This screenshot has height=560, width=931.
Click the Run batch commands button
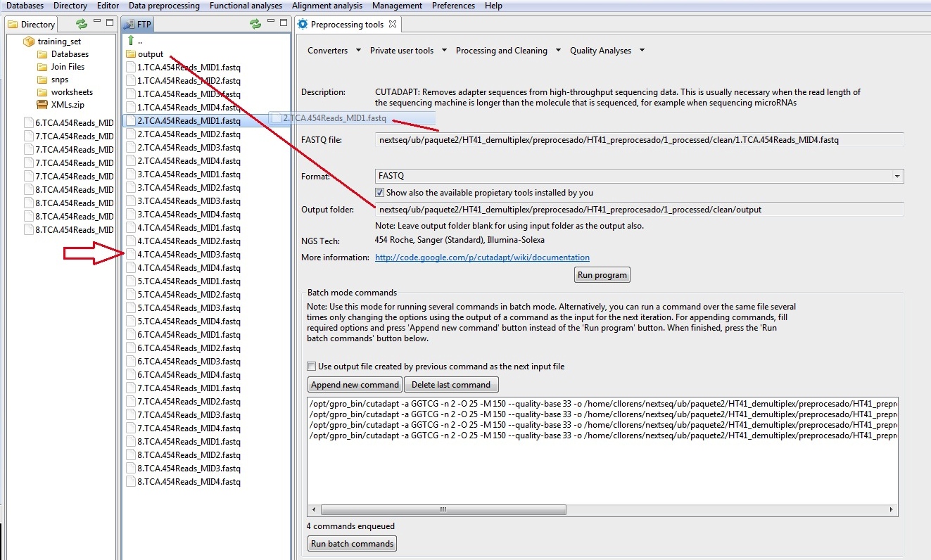point(353,544)
